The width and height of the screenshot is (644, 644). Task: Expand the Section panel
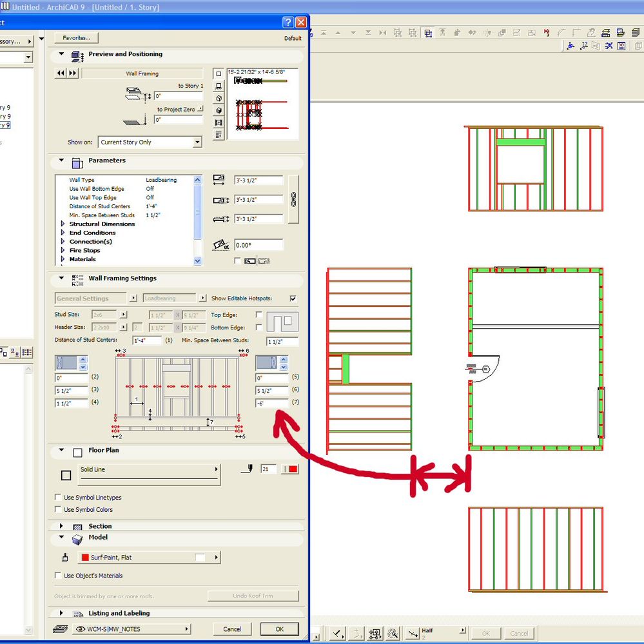[62, 526]
